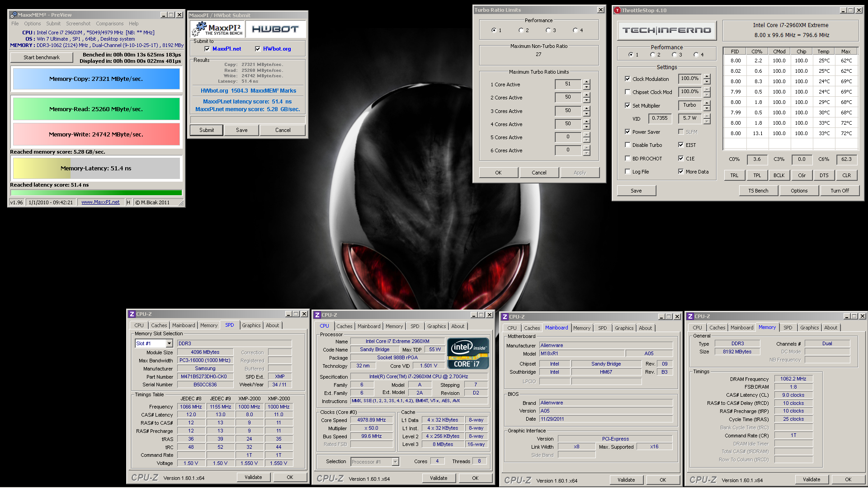
Task: Click the MaxxMEM² title bar icon
Action: [x=14, y=15]
